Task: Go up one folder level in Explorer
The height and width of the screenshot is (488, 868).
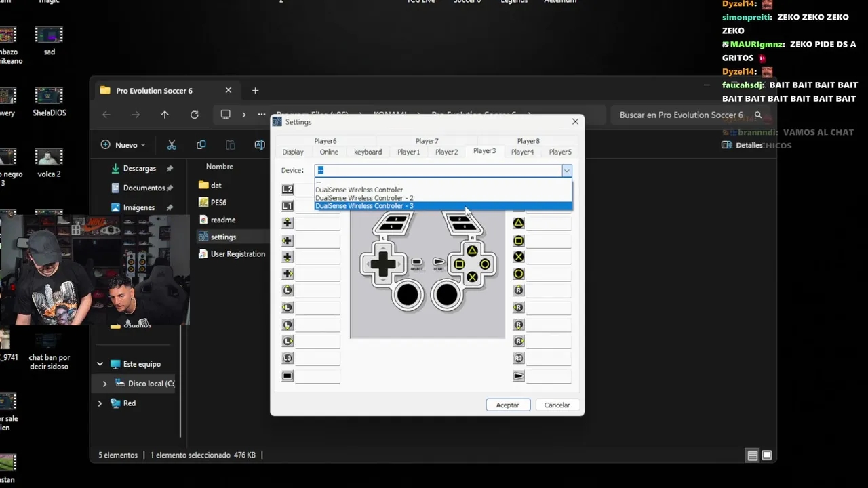Action: 165,115
